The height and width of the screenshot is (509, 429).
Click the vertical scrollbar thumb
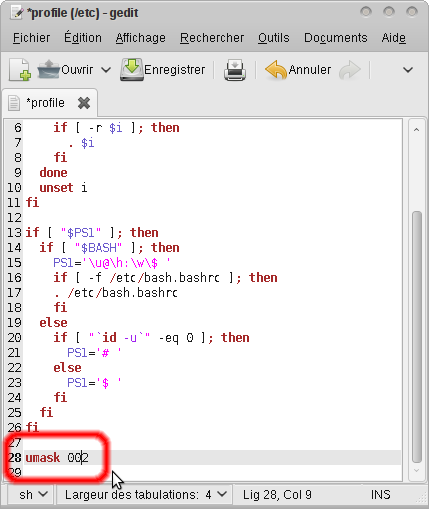417,337
